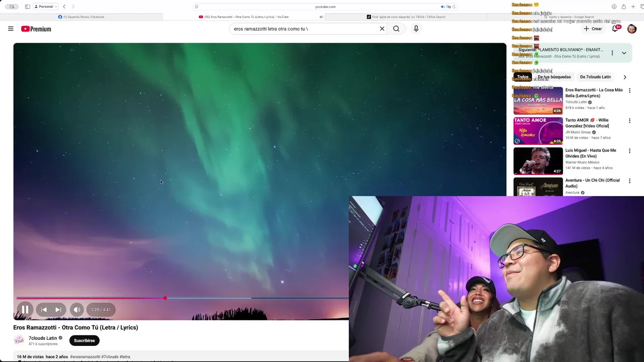This screenshot has height=362, width=644.
Task: Toggle the Safari sidebar button
Action: (27, 7)
